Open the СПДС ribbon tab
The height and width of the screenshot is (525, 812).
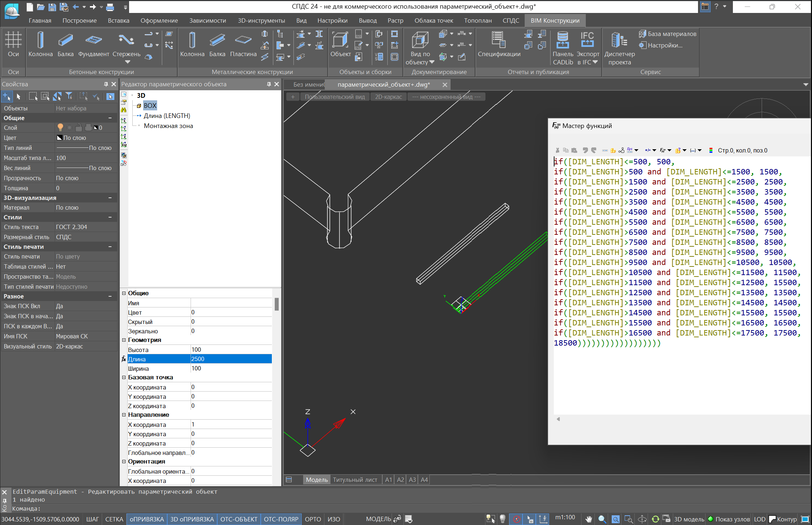511,20
